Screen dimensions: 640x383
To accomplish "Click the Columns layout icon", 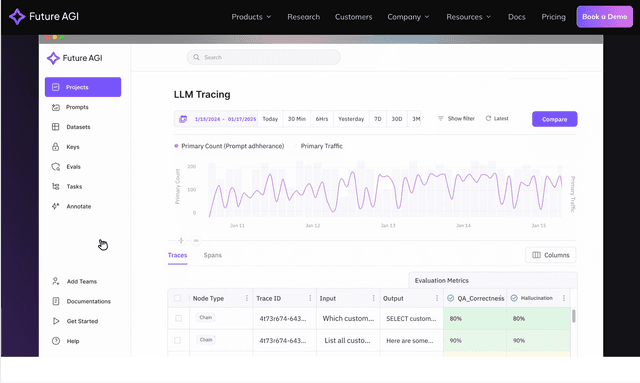I will [536, 255].
